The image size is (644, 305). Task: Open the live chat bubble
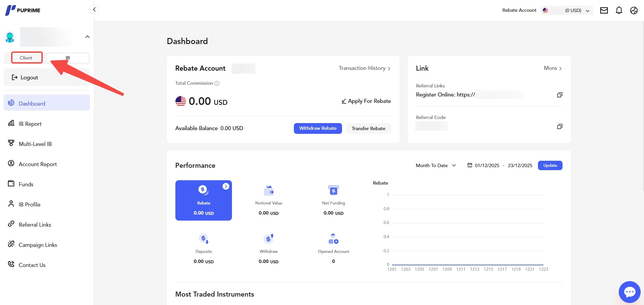click(629, 292)
